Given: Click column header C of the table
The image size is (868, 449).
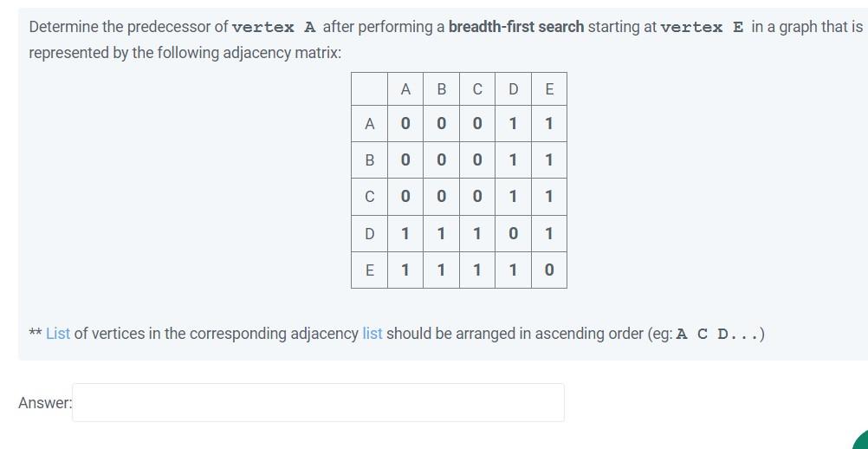Looking at the screenshot, I should pyautogui.click(x=477, y=89).
